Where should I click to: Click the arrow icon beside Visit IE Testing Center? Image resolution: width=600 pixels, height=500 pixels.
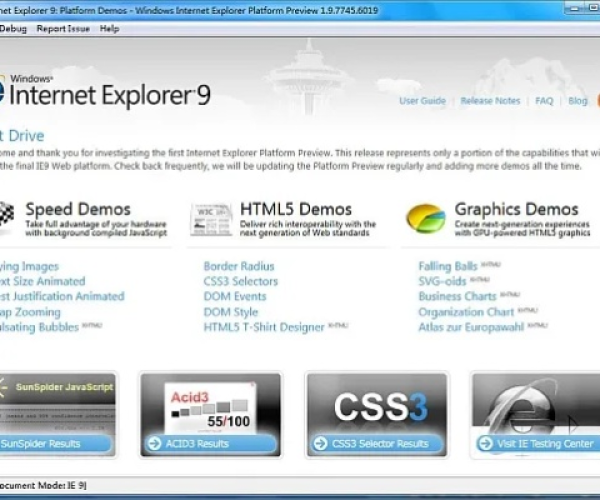[x=486, y=444]
